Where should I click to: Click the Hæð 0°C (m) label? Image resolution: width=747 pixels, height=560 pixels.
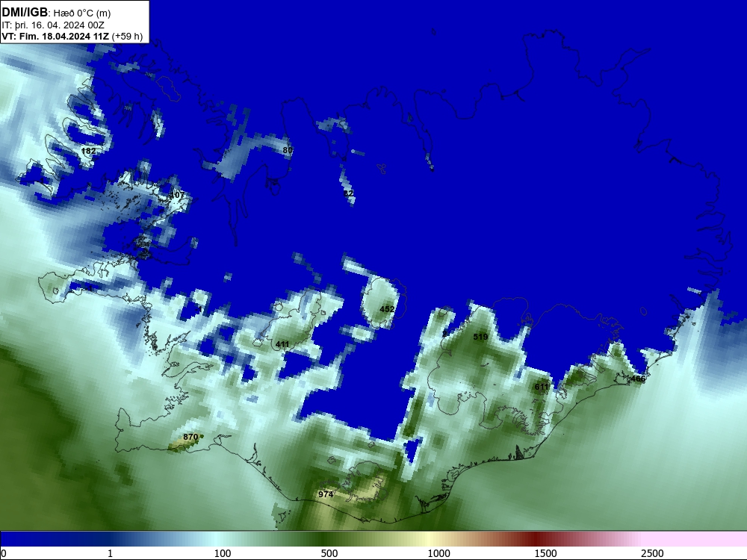tap(82, 13)
